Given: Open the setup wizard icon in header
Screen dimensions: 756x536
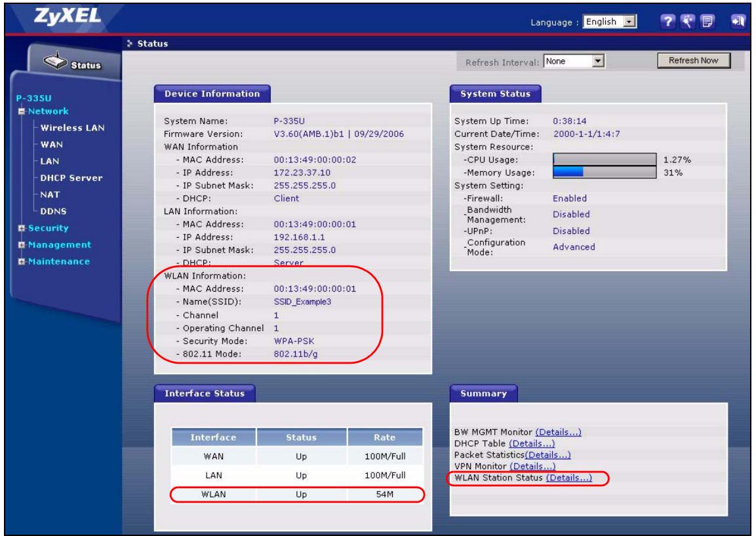Looking at the screenshot, I should [x=688, y=21].
